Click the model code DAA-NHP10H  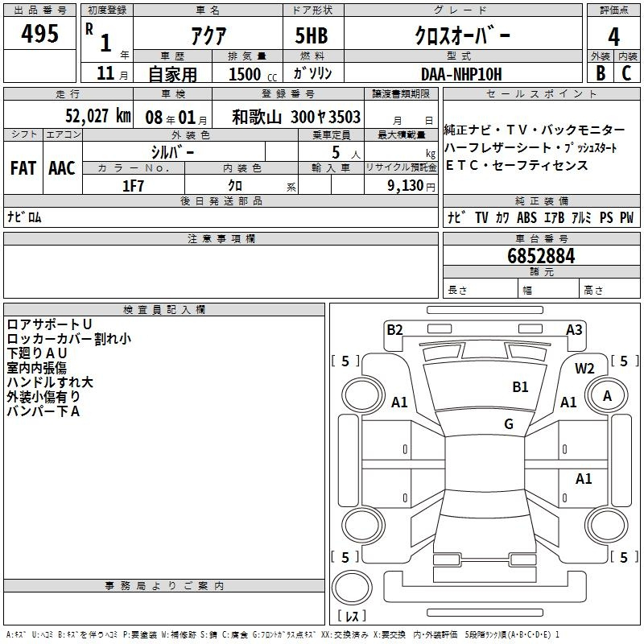(x=461, y=74)
